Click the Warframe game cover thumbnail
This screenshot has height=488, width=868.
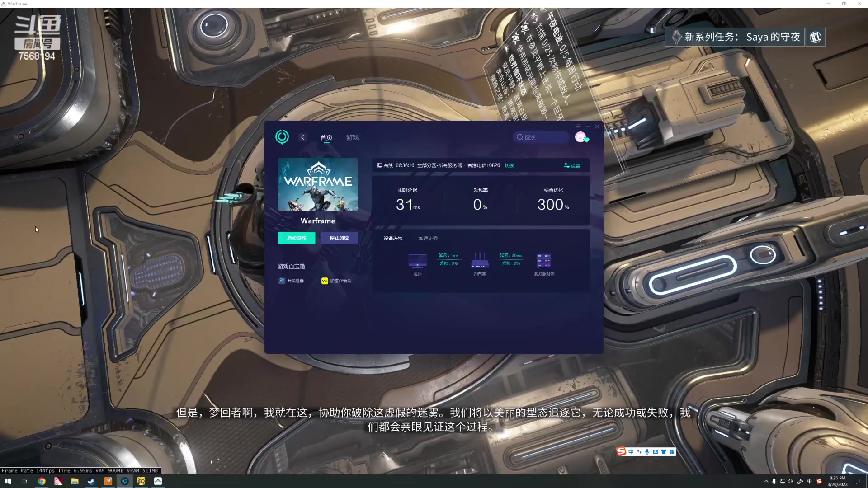tap(318, 184)
